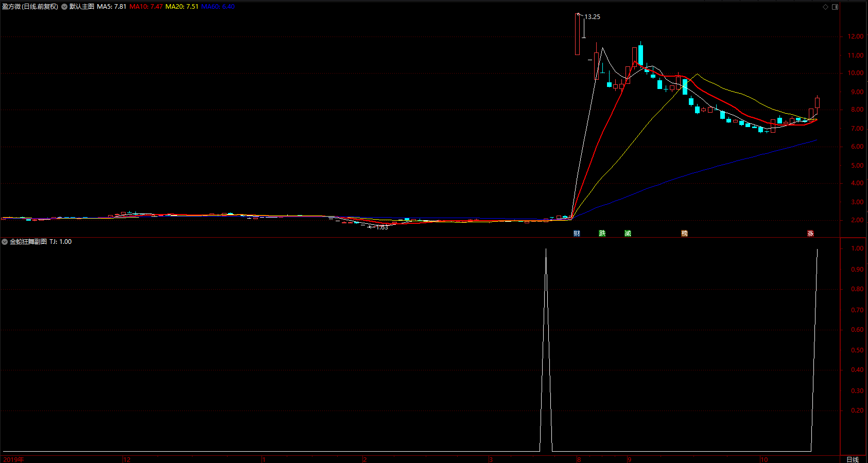Click the 9 month marker on the time axis
The image size is (868, 463).
pyautogui.click(x=630, y=459)
